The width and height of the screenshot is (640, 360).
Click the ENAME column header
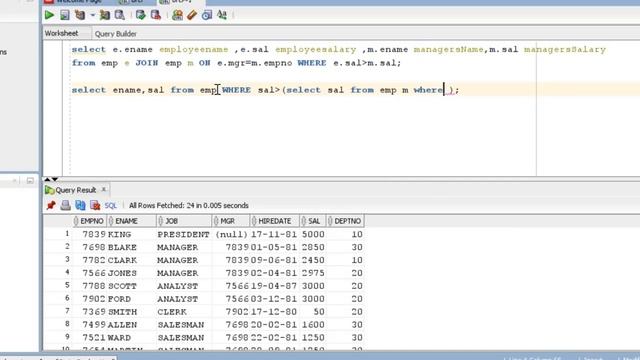pos(131,221)
